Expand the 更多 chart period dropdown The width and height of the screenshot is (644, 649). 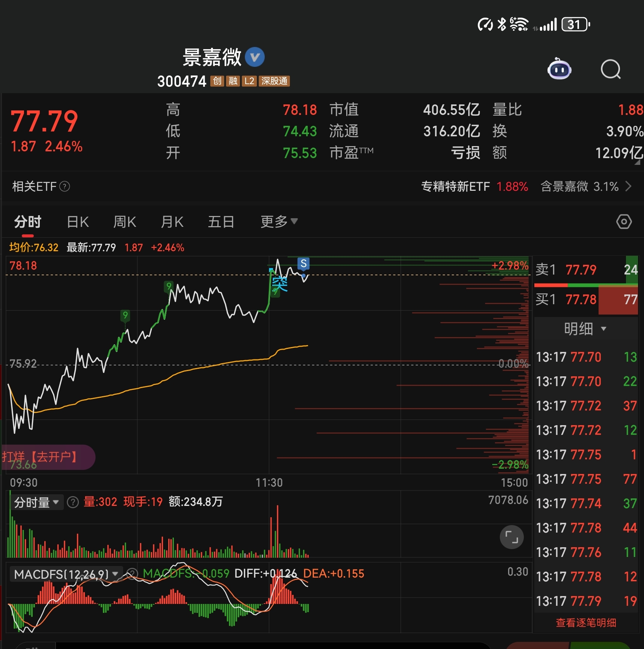[x=279, y=222]
